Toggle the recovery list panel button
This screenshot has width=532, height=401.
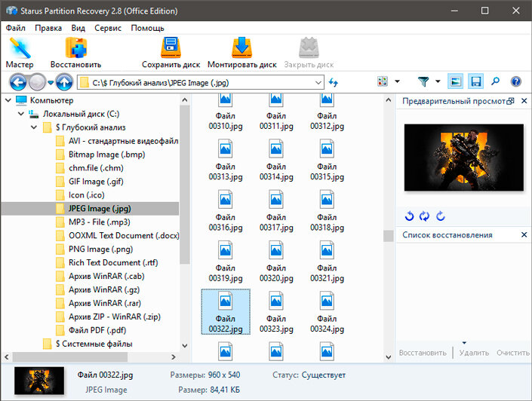coord(475,81)
